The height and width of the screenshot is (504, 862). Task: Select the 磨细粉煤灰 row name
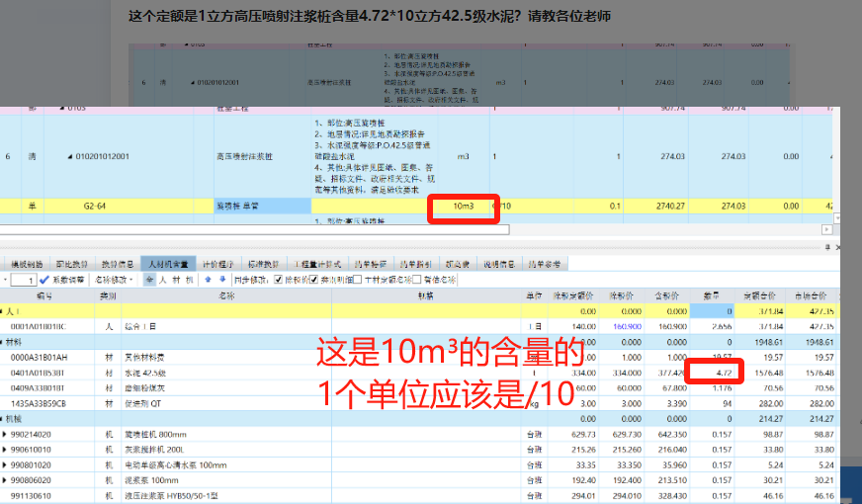(144, 388)
